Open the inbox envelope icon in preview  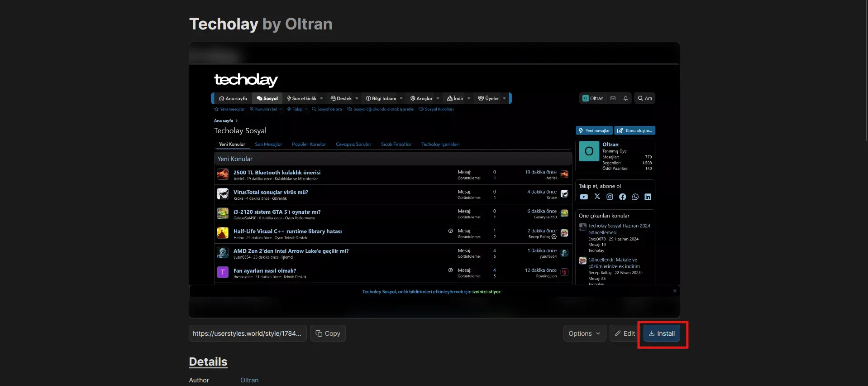point(613,98)
